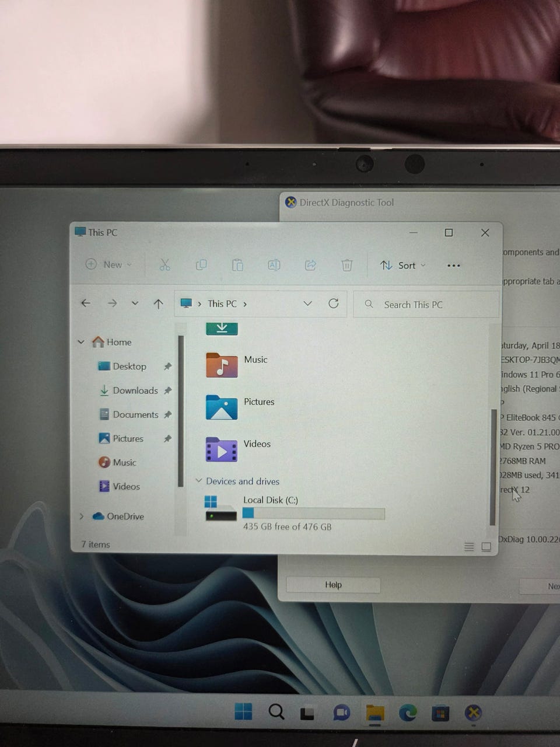Viewport: 560px width, 747px height.
Task: Collapse the Home tree node
Action: pyautogui.click(x=81, y=342)
